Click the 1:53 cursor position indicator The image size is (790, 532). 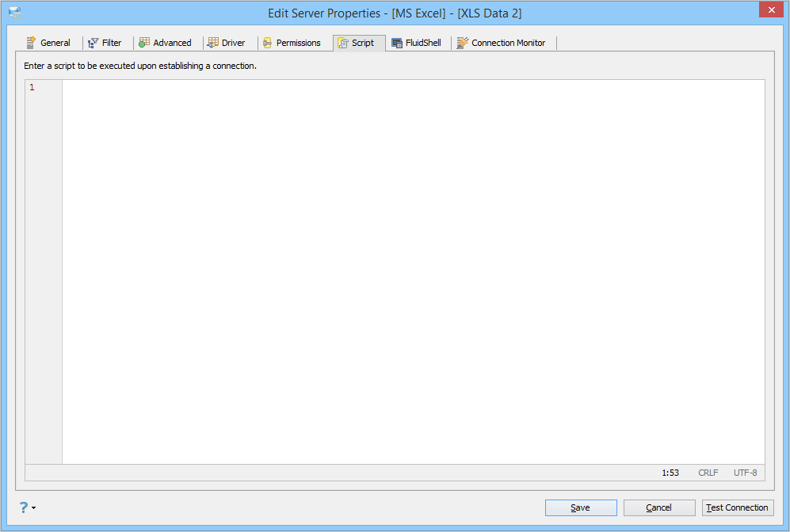tap(670, 473)
